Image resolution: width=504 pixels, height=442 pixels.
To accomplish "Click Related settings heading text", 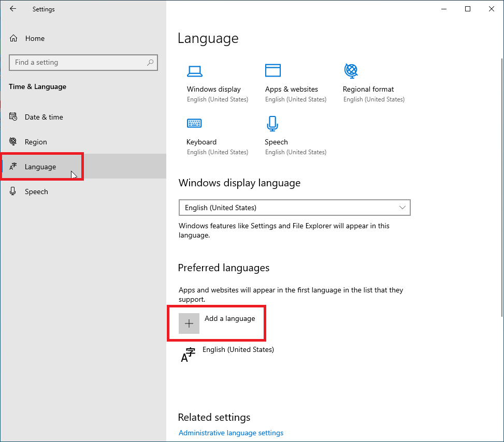I will coord(214,417).
